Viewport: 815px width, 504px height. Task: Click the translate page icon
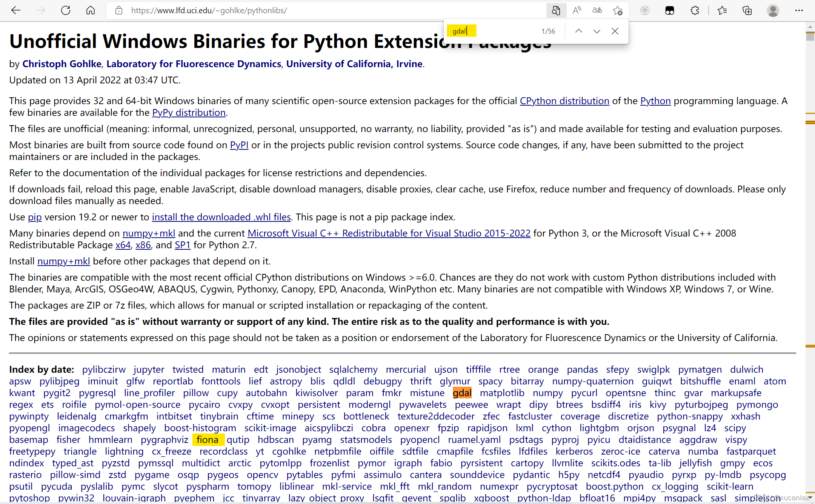[597, 11]
